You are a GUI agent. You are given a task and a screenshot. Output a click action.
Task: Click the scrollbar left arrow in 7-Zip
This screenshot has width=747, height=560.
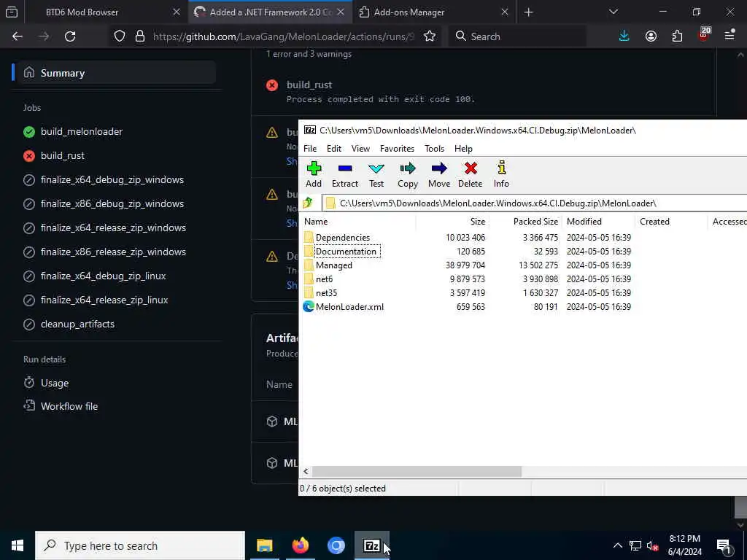[306, 472]
